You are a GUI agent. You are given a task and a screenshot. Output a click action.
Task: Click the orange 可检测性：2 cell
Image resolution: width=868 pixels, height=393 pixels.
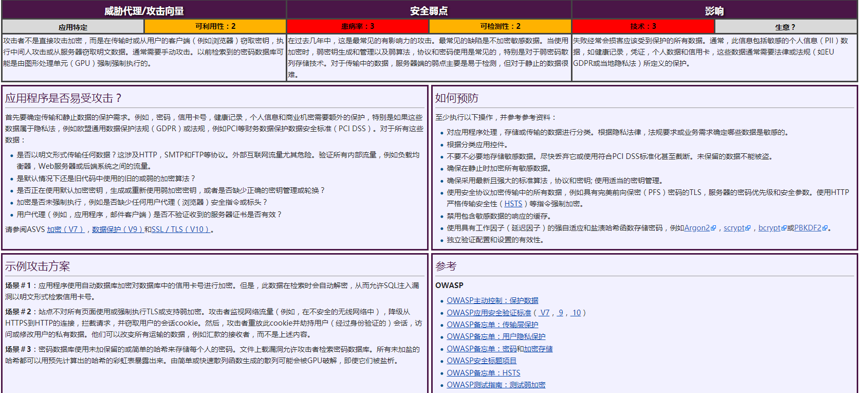[x=500, y=26]
